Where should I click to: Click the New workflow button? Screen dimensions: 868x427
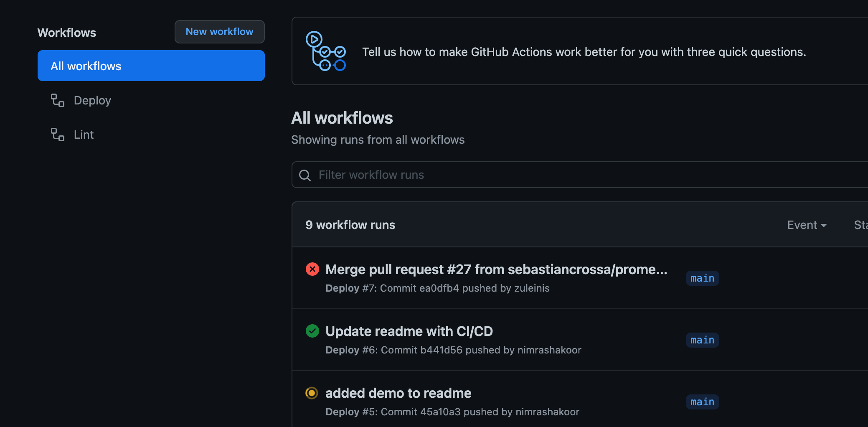(219, 32)
